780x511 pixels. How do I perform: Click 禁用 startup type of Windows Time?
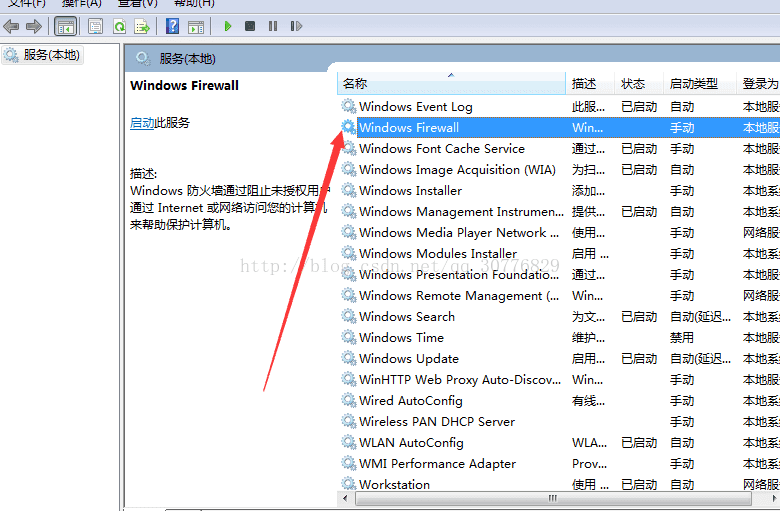682,337
